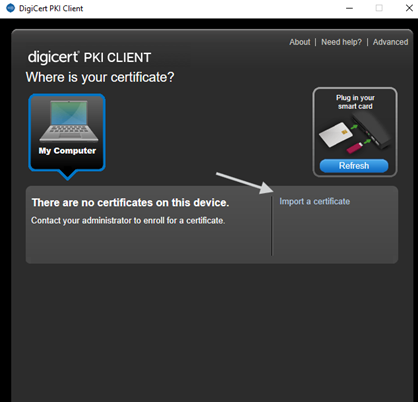
Task: Click the red USB token image
Action: pos(355,148)
